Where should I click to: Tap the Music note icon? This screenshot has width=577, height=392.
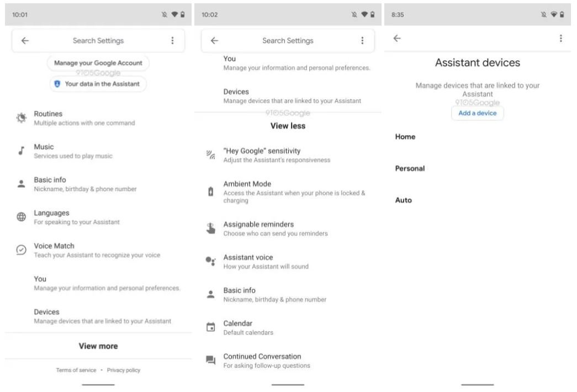pos(22,151)
